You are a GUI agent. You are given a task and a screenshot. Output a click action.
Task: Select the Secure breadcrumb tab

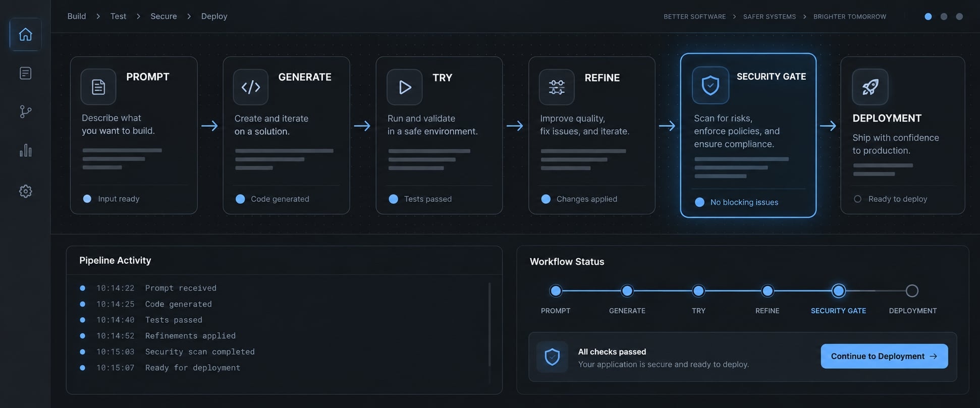[x=164, y=16]
